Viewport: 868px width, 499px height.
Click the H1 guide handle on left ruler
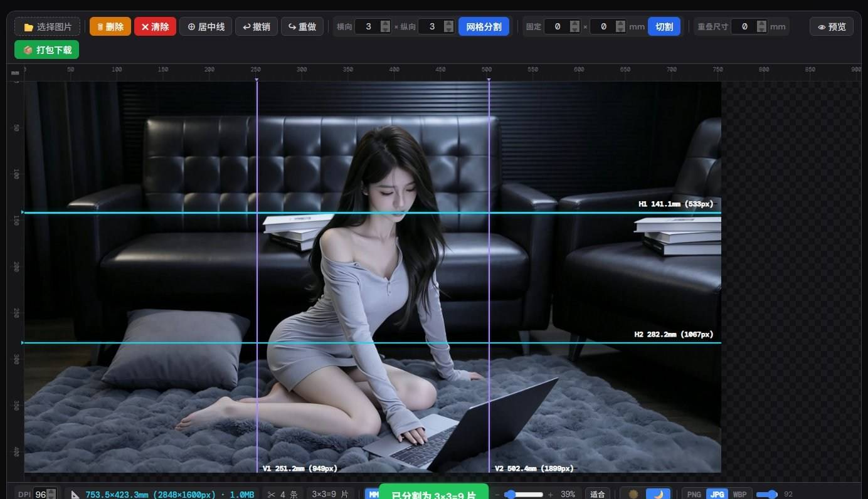point(23,213)
